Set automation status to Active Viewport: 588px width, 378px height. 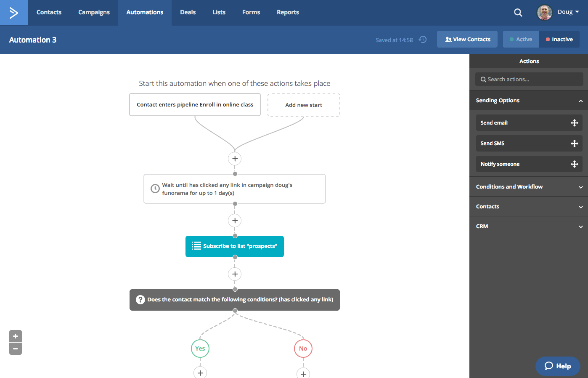coord(521,39)
